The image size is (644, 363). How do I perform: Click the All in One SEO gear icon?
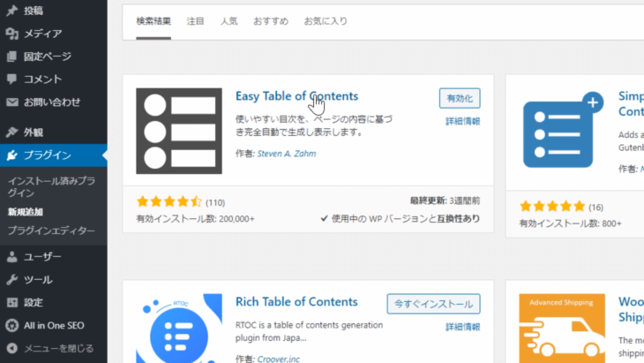(12, 325)
